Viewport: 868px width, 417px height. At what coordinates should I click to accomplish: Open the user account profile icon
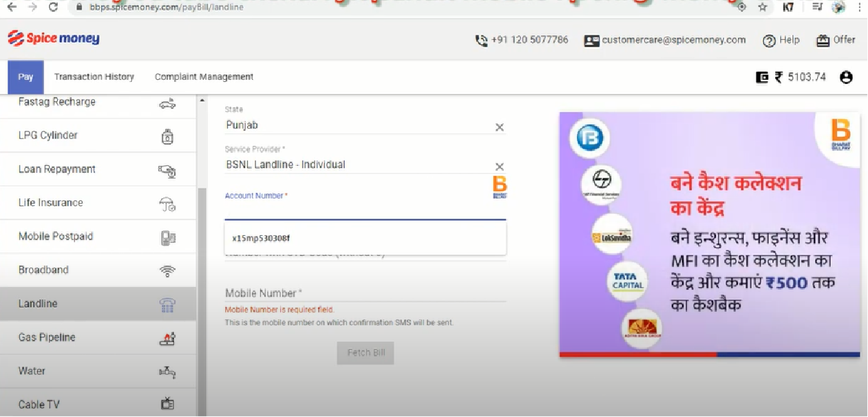[x=846, y=77]
